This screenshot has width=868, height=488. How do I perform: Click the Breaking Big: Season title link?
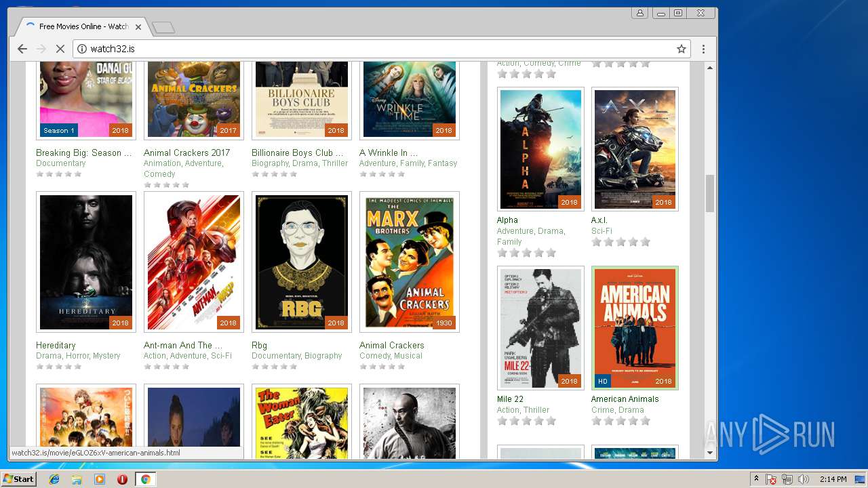[83, 153]
